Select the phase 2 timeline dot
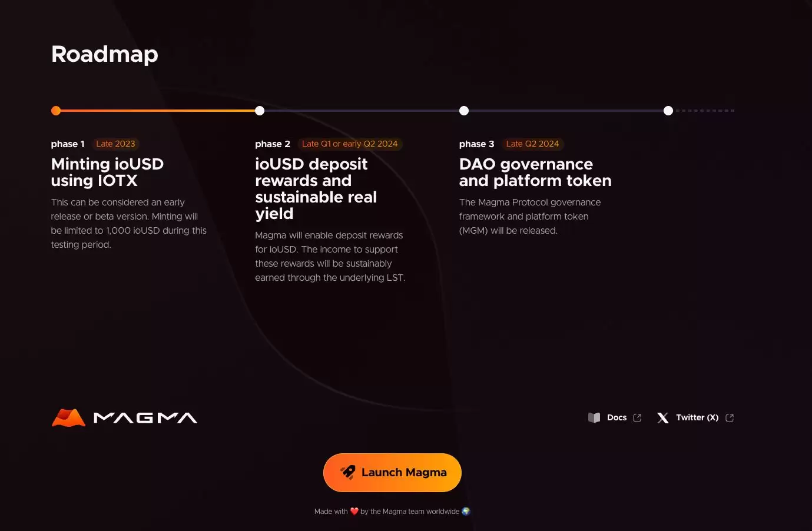Viewport: 812px width, 531px height. pyautogui.click(x=260, y=110)
